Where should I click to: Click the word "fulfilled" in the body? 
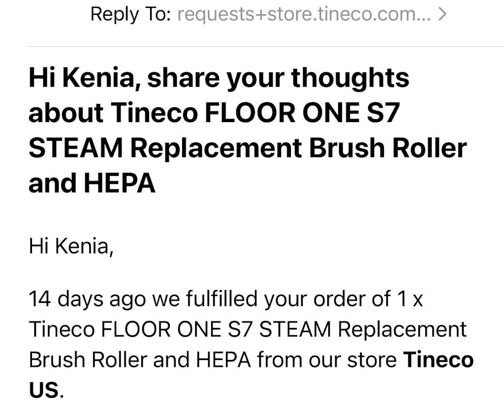[222, 299]
